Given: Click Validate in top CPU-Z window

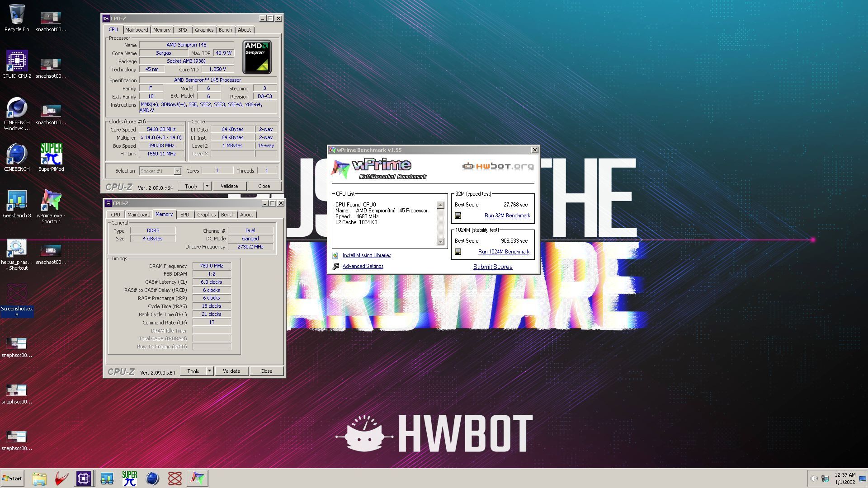Looking at the screenshot, I should (x=229, y=186).
